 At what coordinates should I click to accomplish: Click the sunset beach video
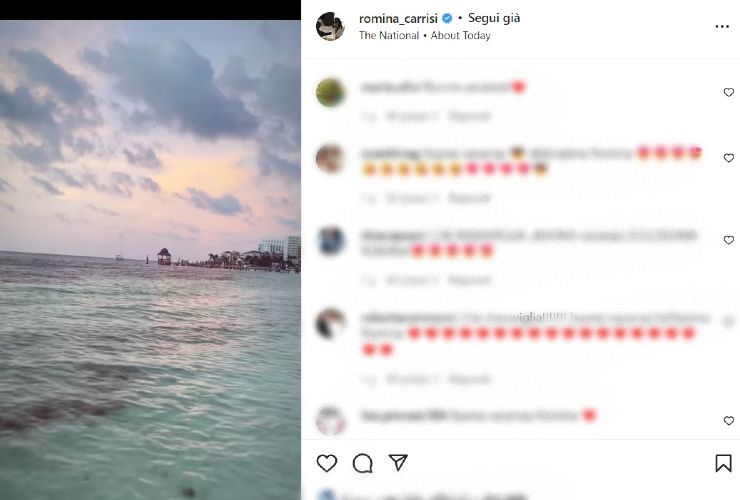[x=150, y=260]
